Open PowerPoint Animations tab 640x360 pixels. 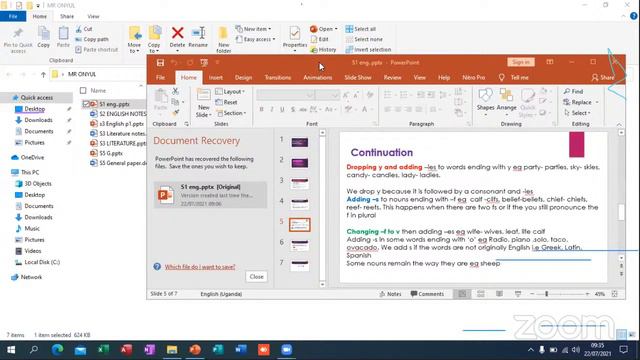[317, 78]
